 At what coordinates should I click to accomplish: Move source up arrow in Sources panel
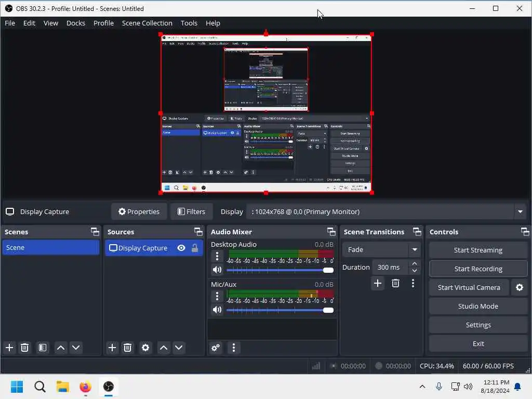tap(164, 348)
